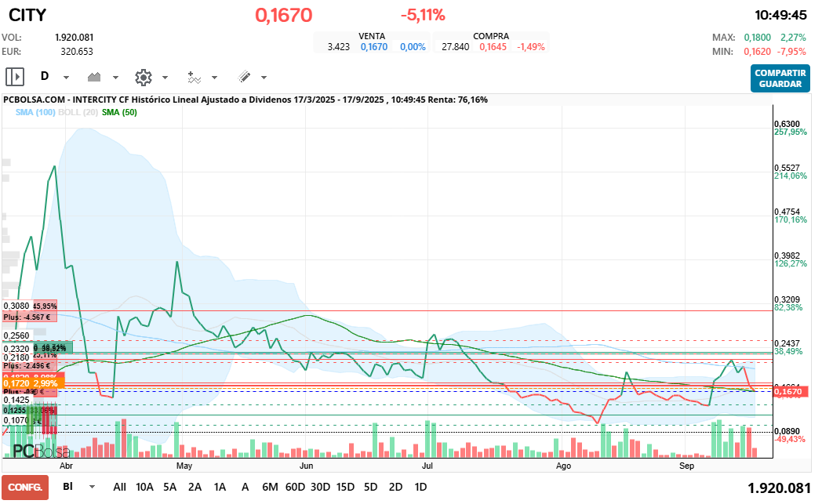This screenshot has width=822, height=504.
Task: Toggle the side panel icon
Action: click(15, 77)
